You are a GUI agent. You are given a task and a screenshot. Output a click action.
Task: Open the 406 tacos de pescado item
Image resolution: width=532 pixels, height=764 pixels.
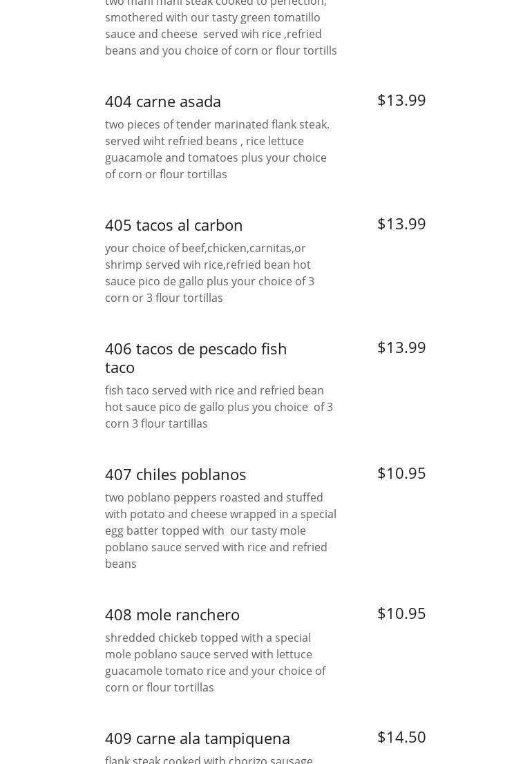pos(196,358)
